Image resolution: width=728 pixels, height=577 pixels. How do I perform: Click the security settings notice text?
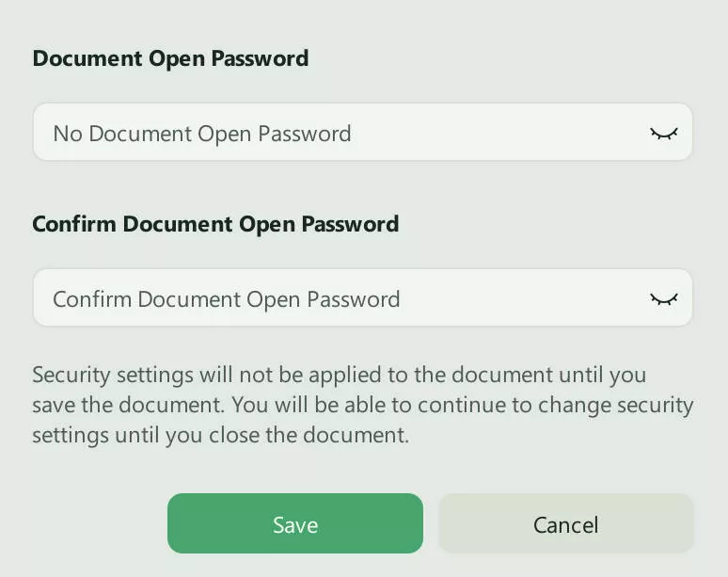tap(362, 405)
